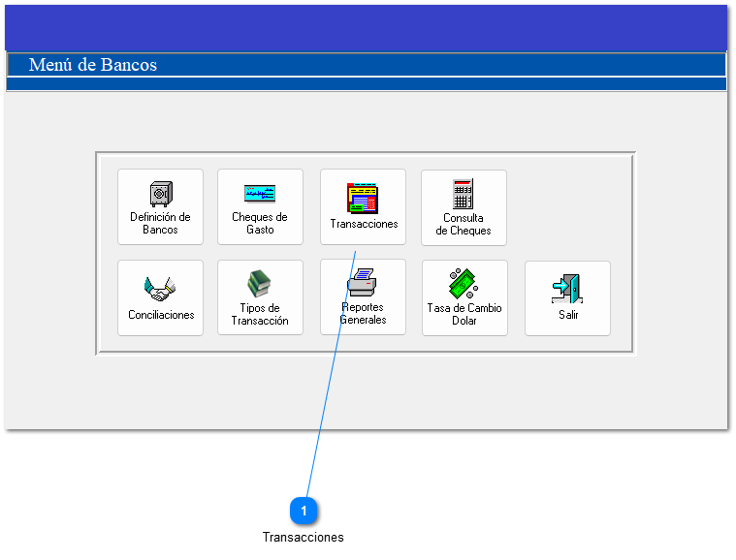Open "Consulta de Cheques" by its label

(464, 225)
